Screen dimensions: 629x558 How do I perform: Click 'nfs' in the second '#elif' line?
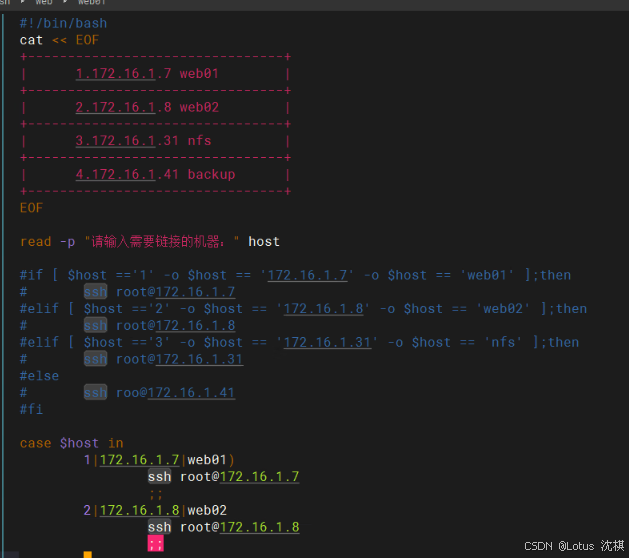[x=503, y=342]
